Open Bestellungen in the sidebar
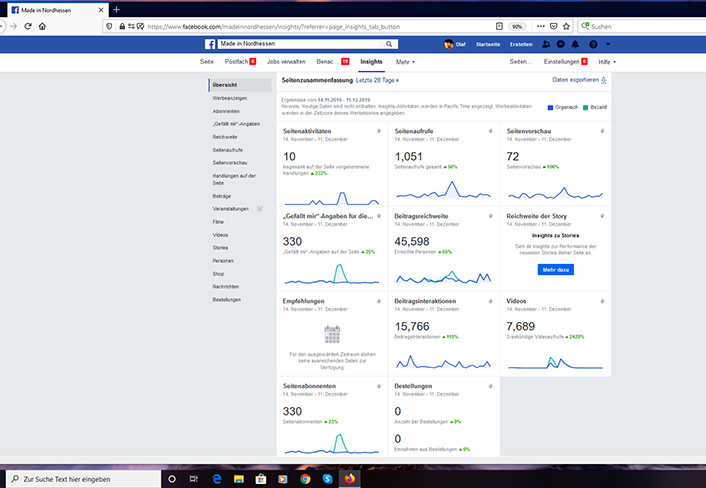 [x=226, y=300]
